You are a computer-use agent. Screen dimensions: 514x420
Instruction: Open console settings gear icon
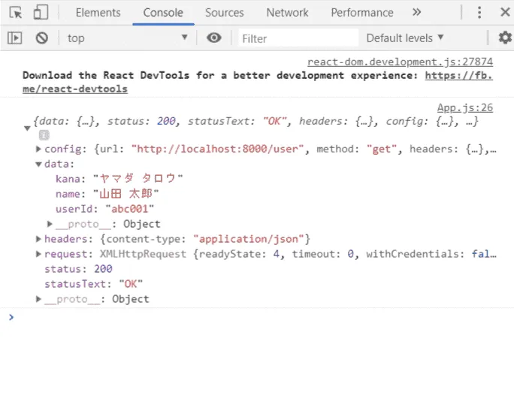pyautogui.click(x=504, y=38)
